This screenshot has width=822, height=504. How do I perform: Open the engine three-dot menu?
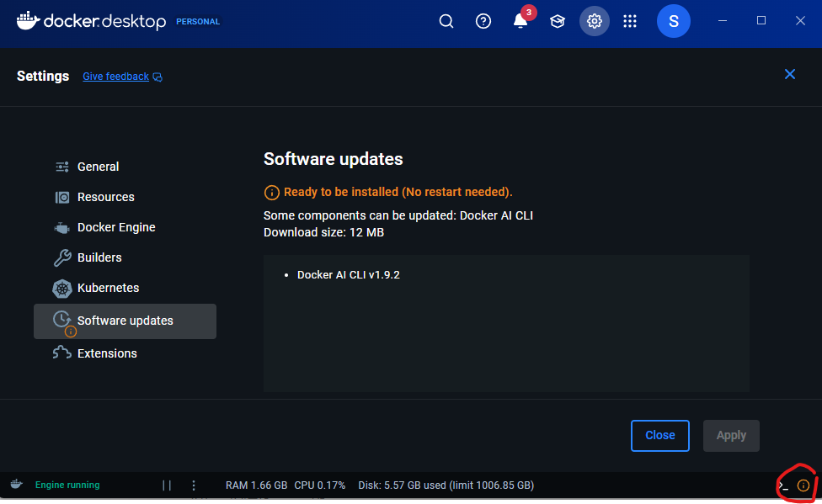[194, 485]
